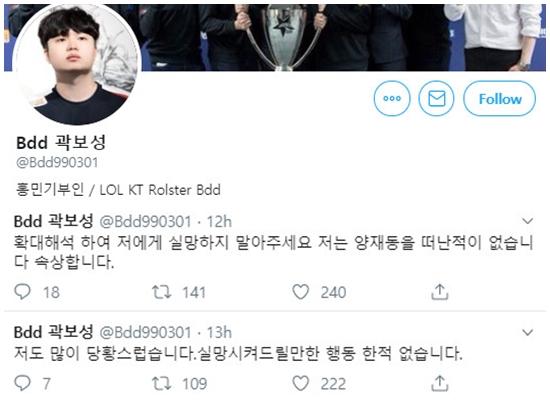Reply to the 13h tweet
Screen dimensions: 550x404
coord(22,383)
